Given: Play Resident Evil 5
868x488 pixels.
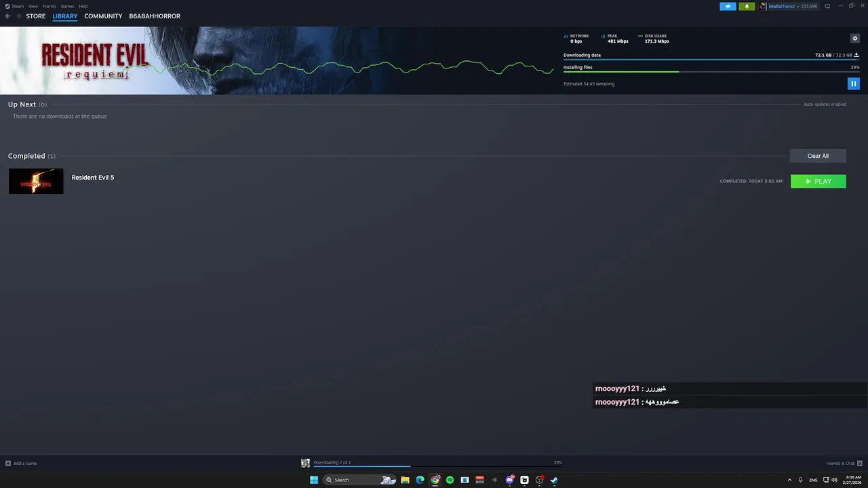Looking at the screenshot, I should tap(818, 181).
